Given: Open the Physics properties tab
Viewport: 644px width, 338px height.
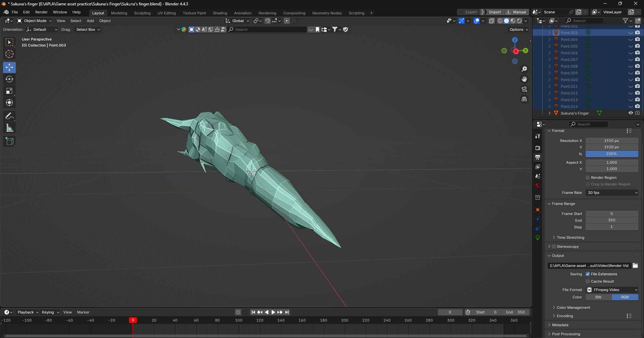Looking at the screenshot, I should pyautogui.click(x=538, y=219).
